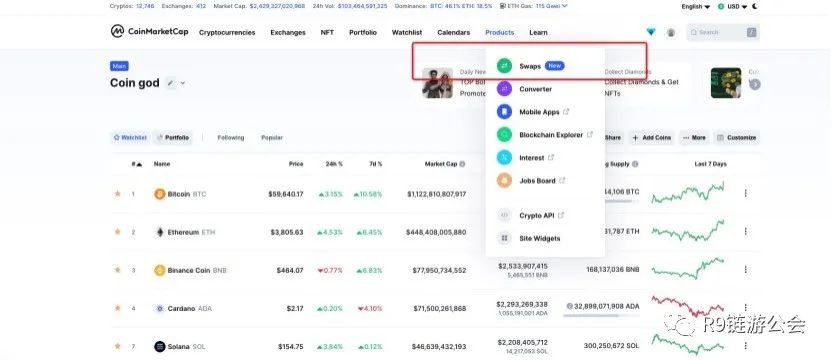Unstar Bitcoin from the watchlist
The image size is (832, 360).
point(117,194)
